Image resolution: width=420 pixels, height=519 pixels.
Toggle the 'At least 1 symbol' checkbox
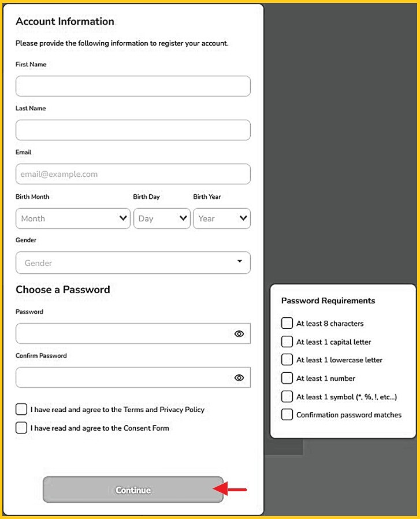(x=287, y=396)
